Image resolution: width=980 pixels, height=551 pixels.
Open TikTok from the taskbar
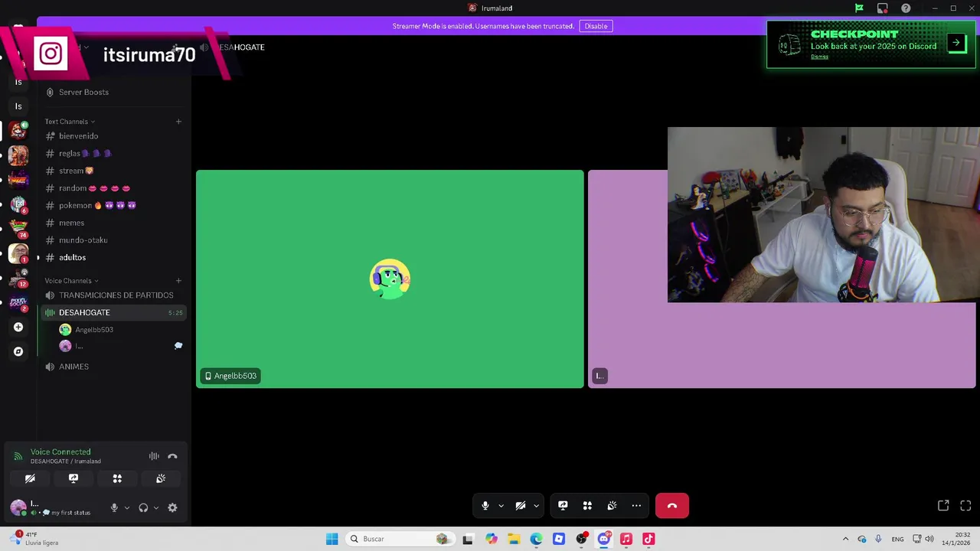(648, 539)
